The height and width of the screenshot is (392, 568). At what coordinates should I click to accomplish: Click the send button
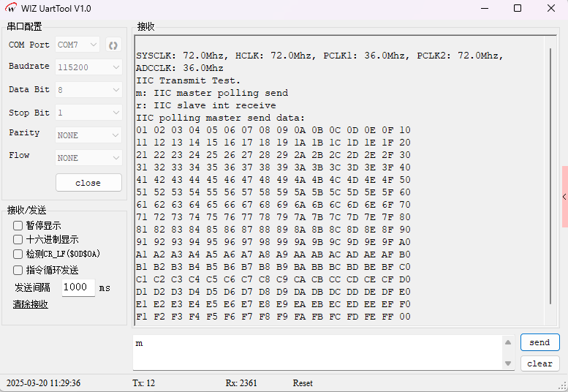539,342
